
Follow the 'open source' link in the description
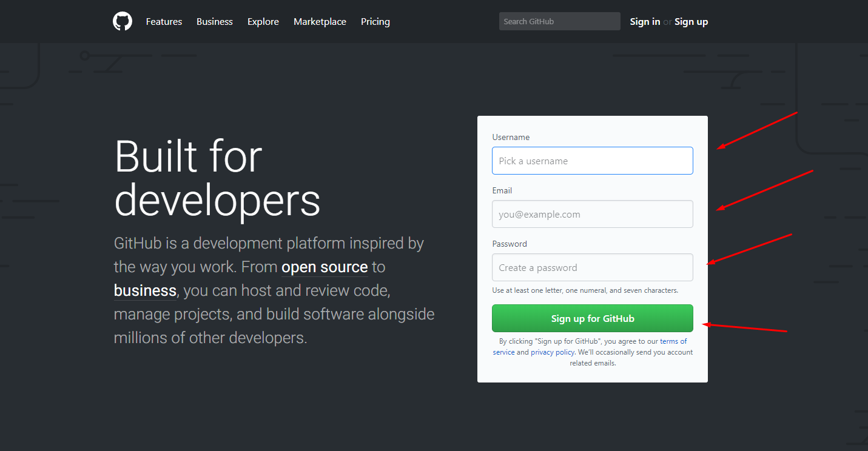click(325, 267)
